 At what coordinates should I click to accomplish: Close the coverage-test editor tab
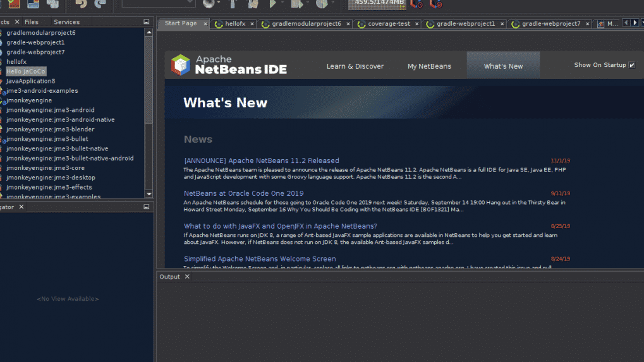click(417, 24)
